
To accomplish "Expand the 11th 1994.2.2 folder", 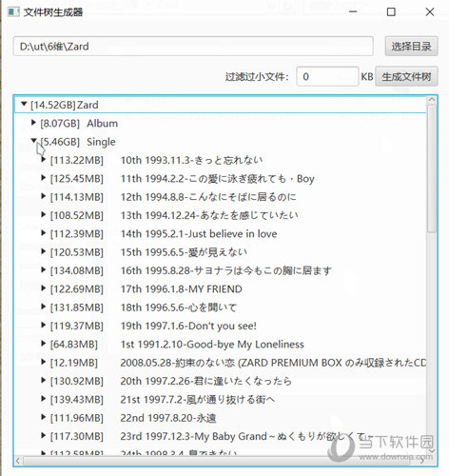I will point(44,178).
